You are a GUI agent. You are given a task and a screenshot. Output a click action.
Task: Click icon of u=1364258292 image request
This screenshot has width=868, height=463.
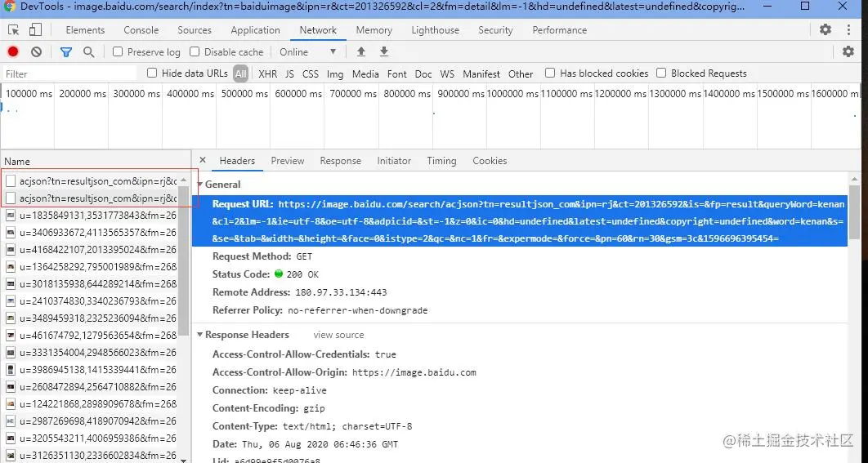click(x=11, y=267)
